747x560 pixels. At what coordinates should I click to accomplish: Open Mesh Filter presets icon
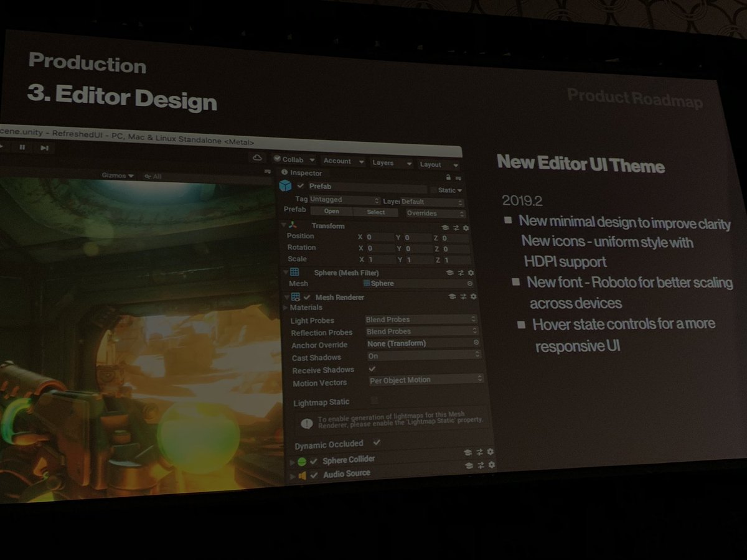click(x=461, y=273)
